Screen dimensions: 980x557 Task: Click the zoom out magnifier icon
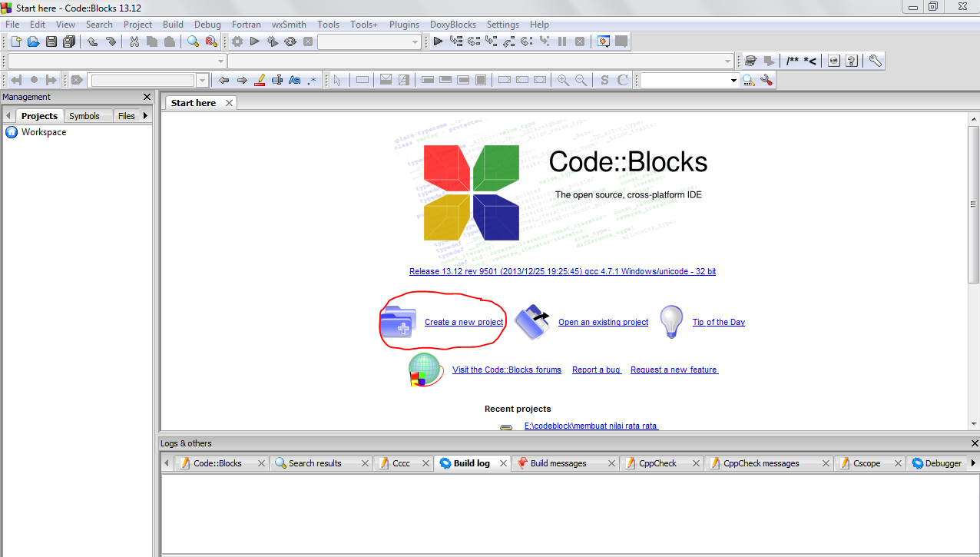[x=581, y=80]
